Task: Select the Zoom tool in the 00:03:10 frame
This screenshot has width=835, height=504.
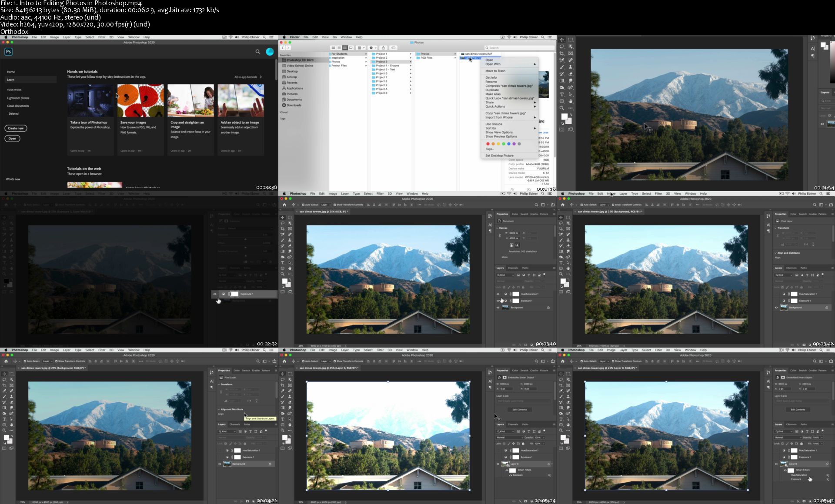Action: tap(283, 274)
